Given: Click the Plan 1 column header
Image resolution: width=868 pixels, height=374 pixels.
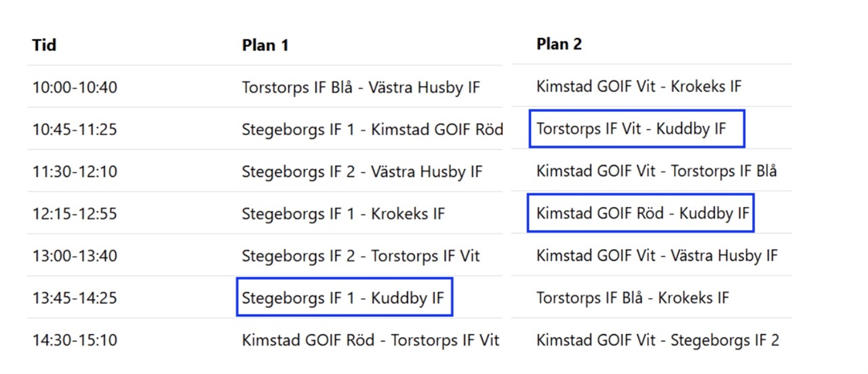Looking at the screenshot, I should click(265, 45).
